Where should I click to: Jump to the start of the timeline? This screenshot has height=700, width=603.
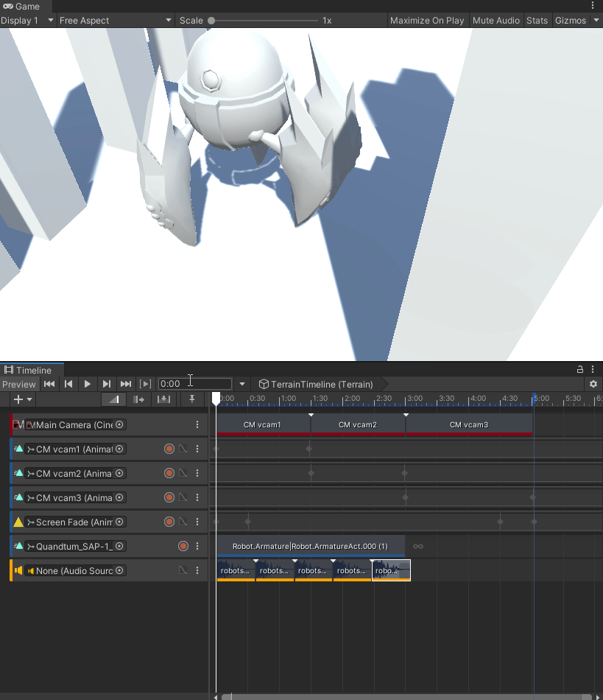[x=49, y=384]
